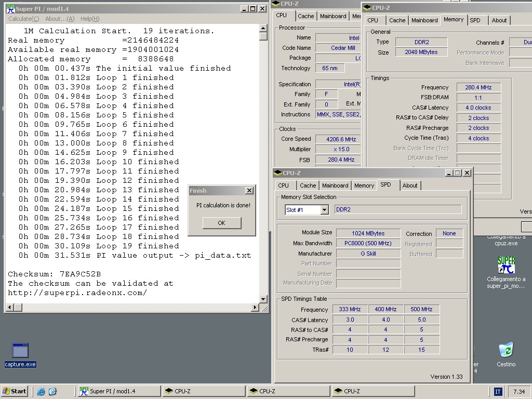Open the Help menu in Super PI
532x399 pixels.
(x=89, y=19)
